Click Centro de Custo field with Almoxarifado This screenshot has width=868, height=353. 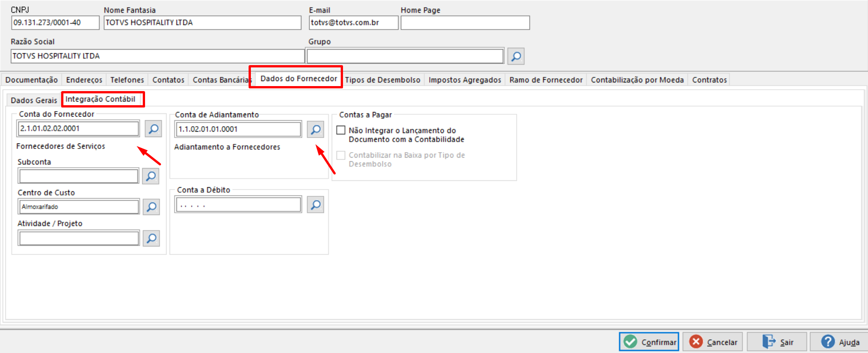78,207
